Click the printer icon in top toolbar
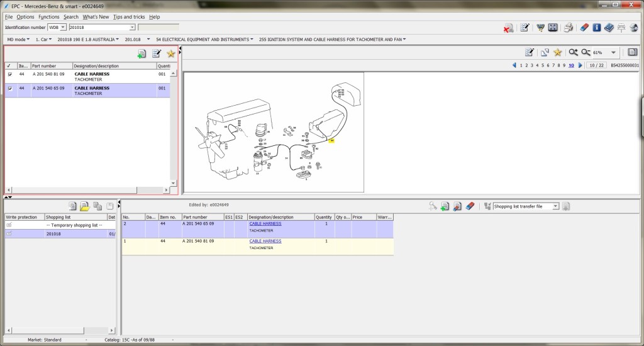 569,28
